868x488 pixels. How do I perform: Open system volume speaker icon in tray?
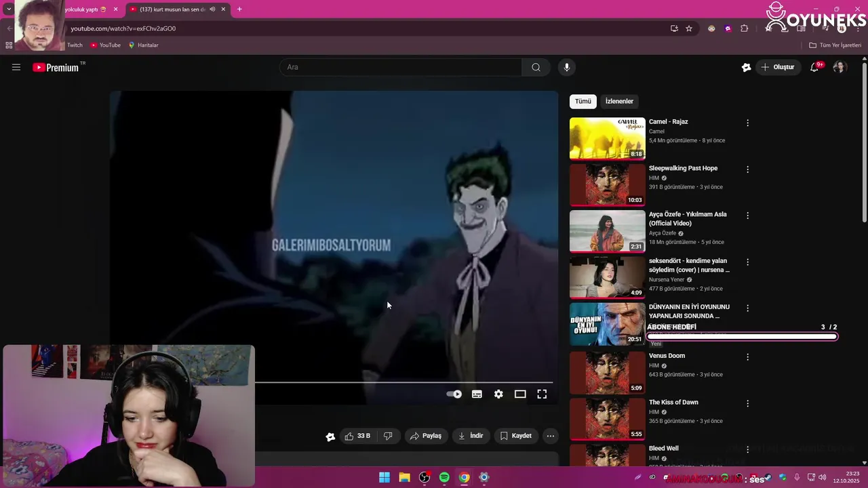tap(822, 478)
